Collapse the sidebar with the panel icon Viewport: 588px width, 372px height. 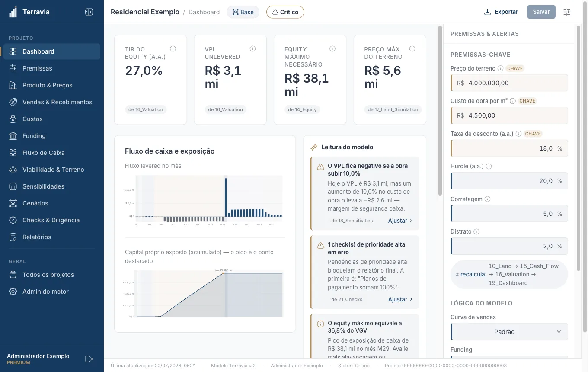click(89, 12)
